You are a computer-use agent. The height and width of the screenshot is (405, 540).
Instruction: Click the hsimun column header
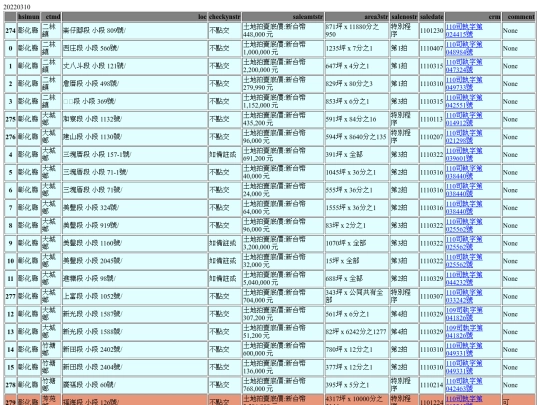point(29,17)
